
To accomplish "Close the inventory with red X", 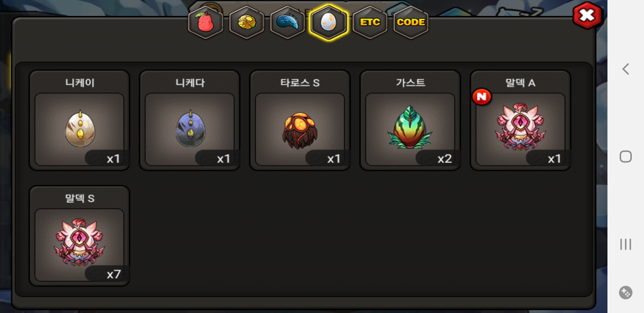I will (588, 15).
